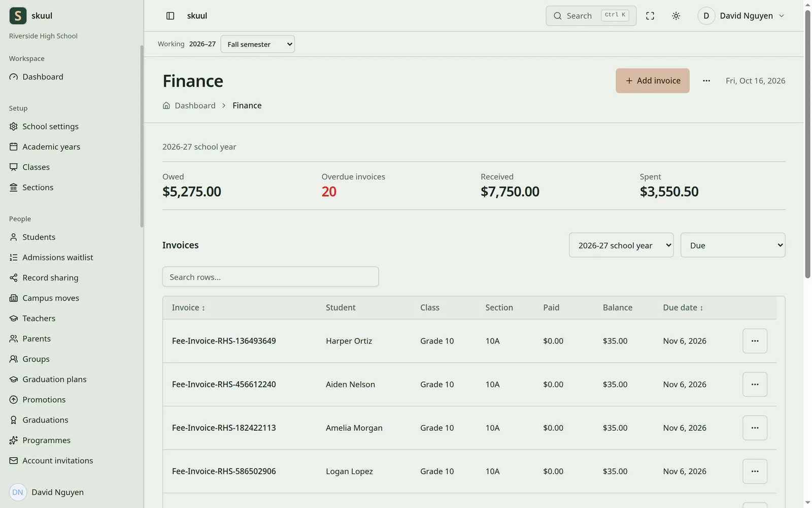Click Fee-Invoice-RHS-136493649 invoice link
The image size is (812, 508).
point(224,341)
